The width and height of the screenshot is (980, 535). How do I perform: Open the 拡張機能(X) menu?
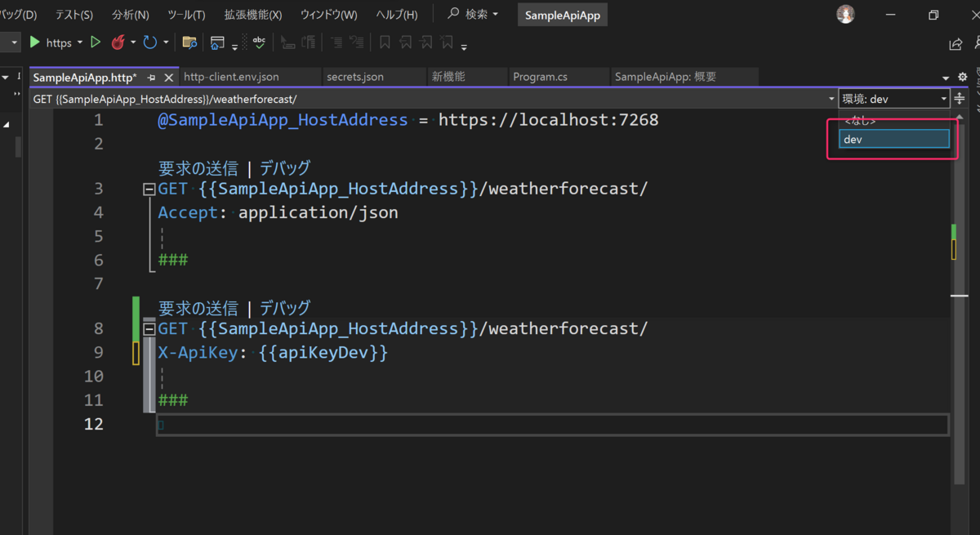253,15
